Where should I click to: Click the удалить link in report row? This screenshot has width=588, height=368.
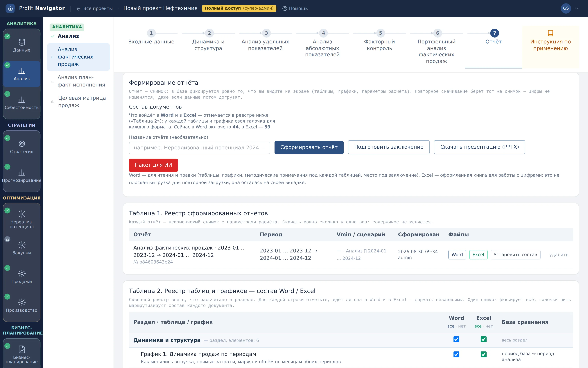[x=559, y=255]
